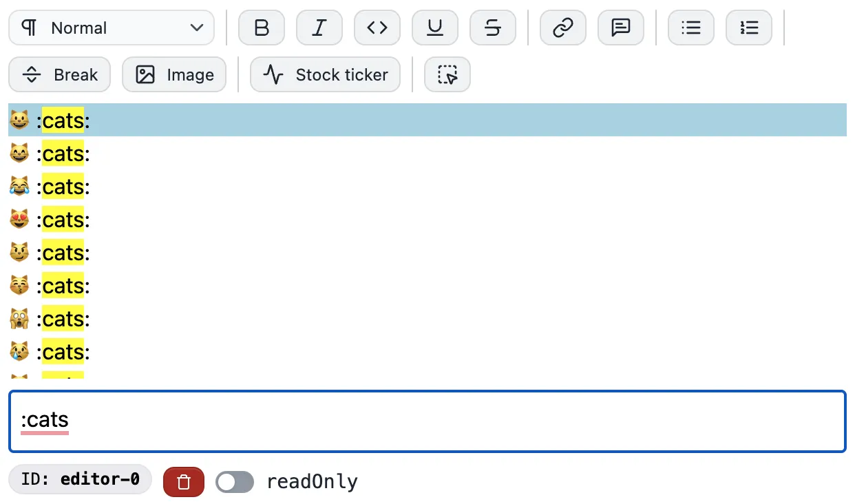Apply italic formatting
Viewport: 855px width, 504px height.
[319, 28]
